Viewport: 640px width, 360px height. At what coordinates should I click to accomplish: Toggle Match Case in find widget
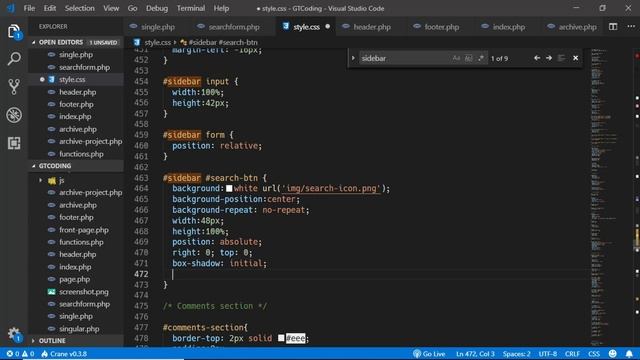[456, 58]
